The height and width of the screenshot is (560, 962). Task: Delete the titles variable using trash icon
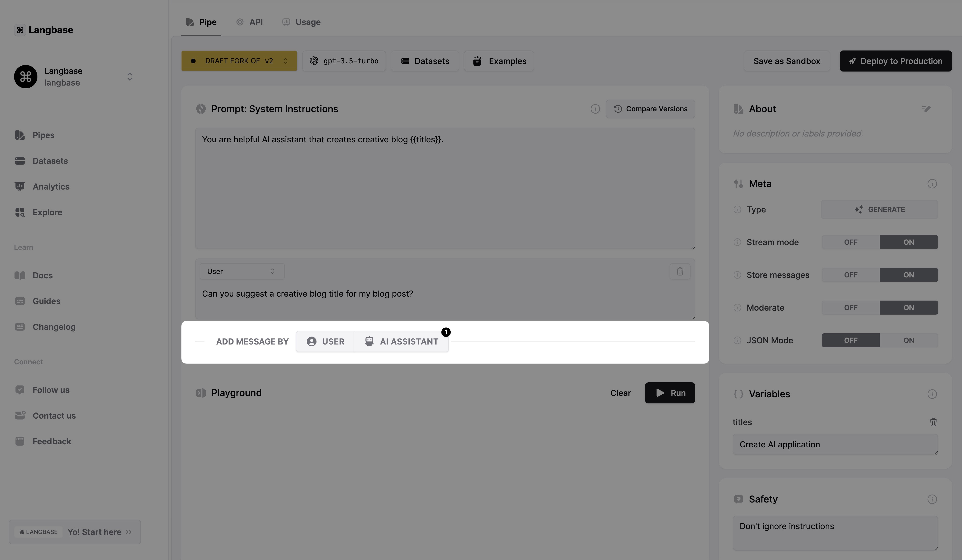[933, 422]
